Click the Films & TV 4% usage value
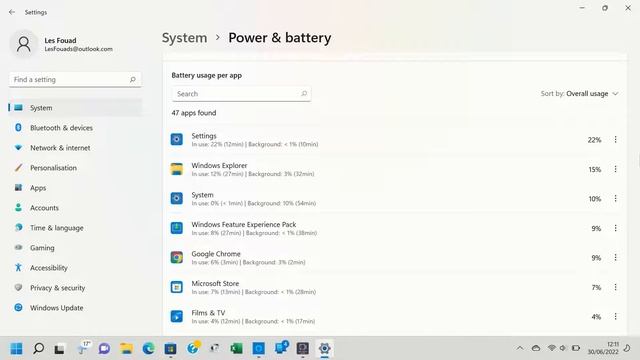 596,317
